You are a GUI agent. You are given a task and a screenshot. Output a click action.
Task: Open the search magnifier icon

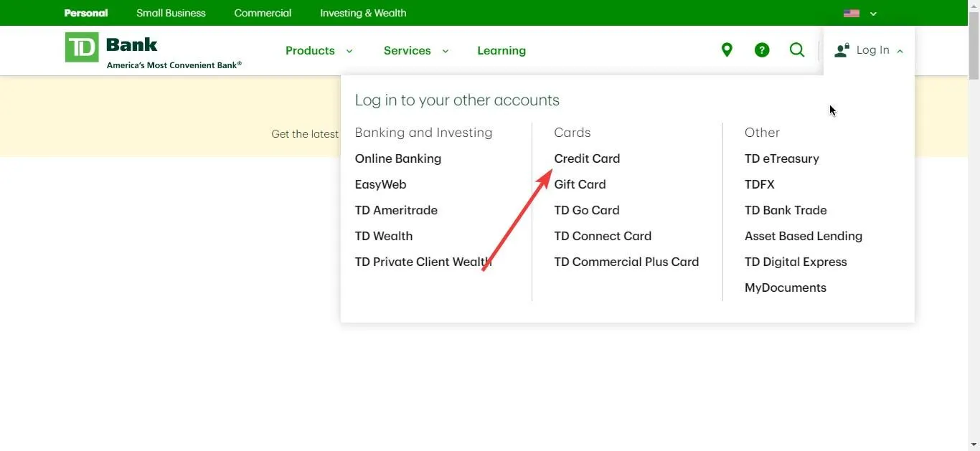click(x=797, y=50)
